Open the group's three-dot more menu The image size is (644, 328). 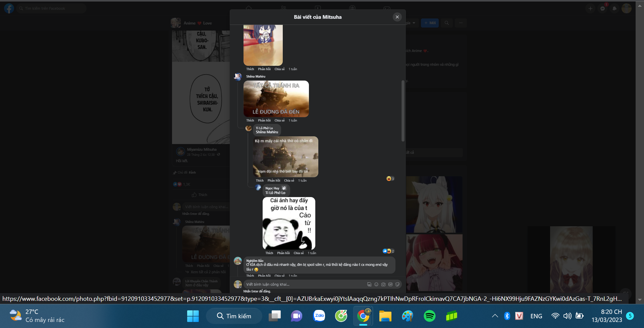click(x=461, y=23)
